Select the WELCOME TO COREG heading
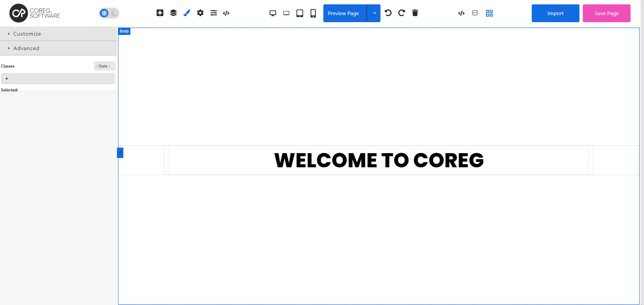 (x=379, y=160)
